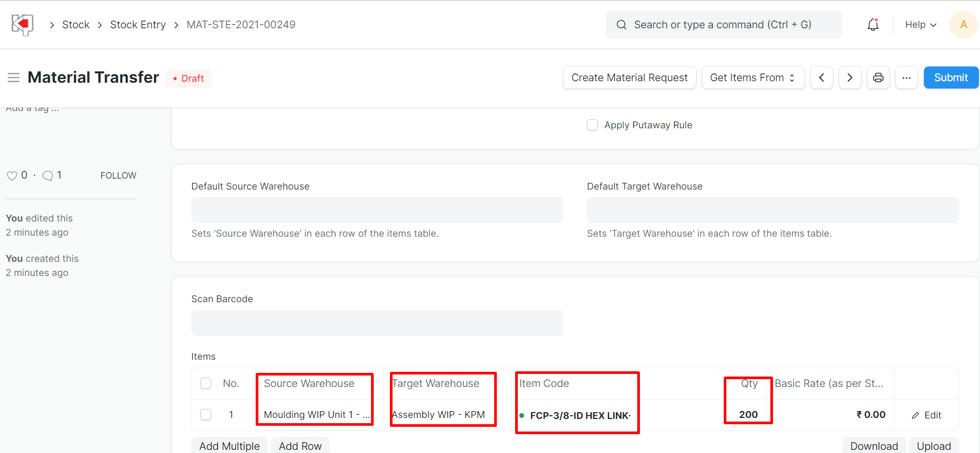Select all rows using header checkbox
The height and width of the screenshot is (453, 980).
pos(205,383)
